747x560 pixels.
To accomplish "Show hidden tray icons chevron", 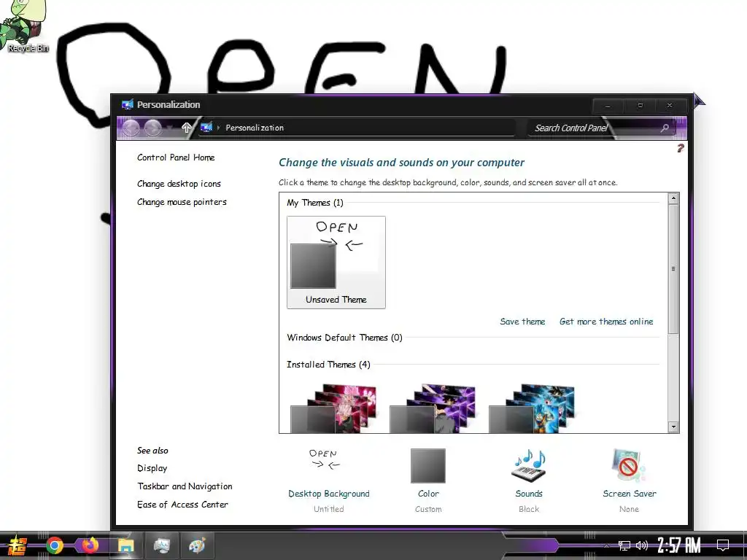I will (x=606, y=545).
